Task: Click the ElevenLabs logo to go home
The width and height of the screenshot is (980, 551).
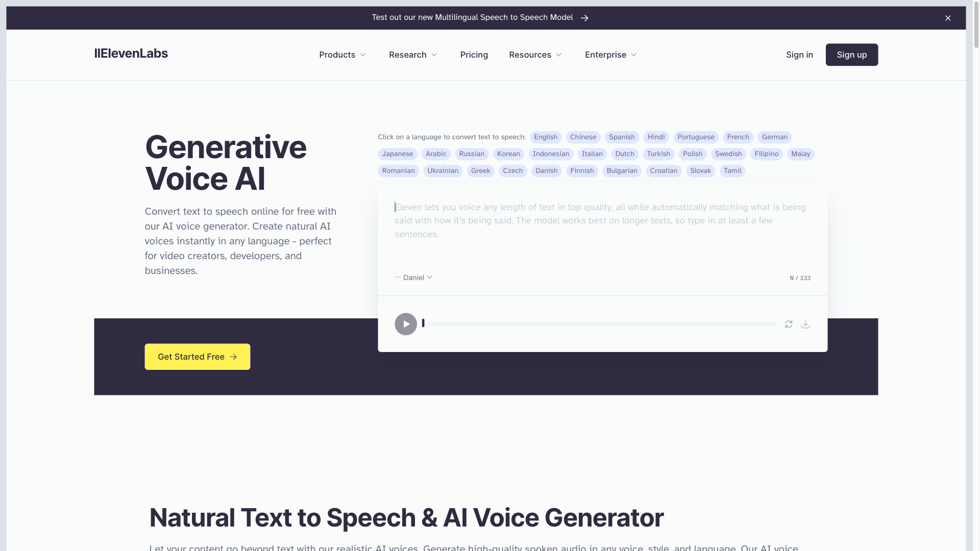Action: pyautogui.click(x=131, y=54)
